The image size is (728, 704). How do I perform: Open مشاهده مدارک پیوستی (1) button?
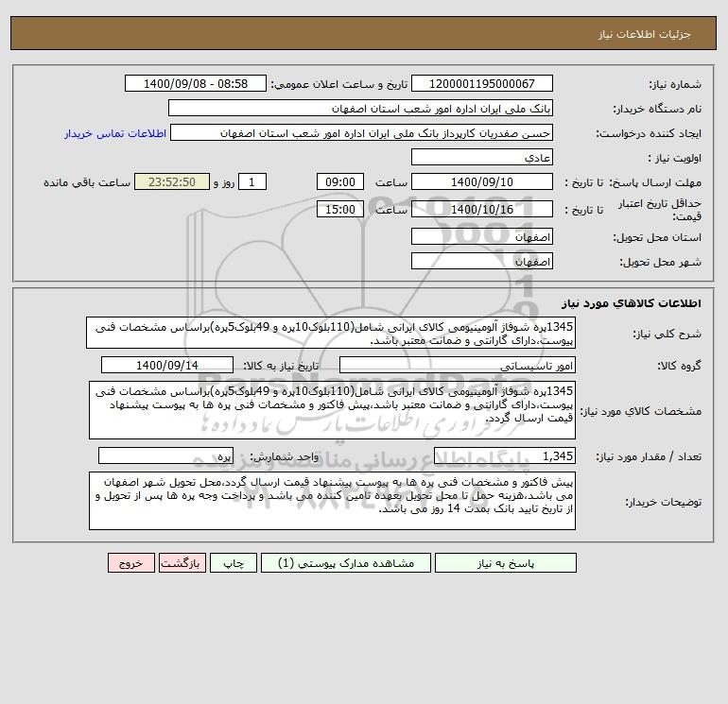tap(346, 563)
